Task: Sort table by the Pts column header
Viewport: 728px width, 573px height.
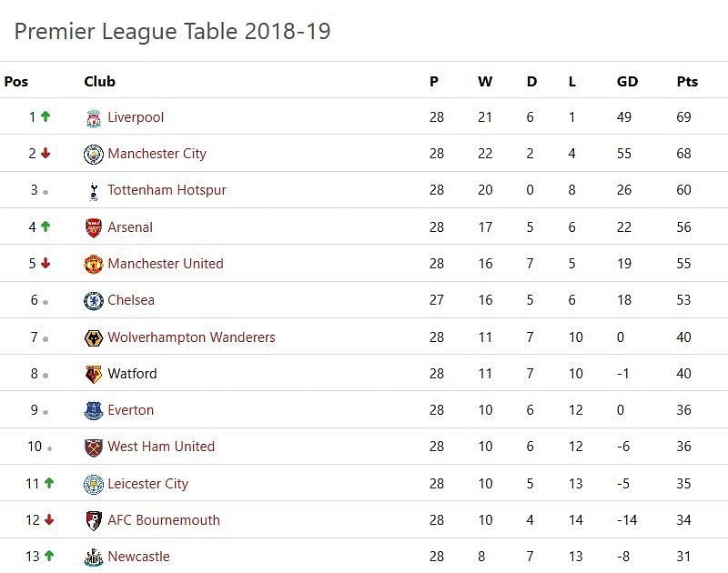Action: pos(687,81)
